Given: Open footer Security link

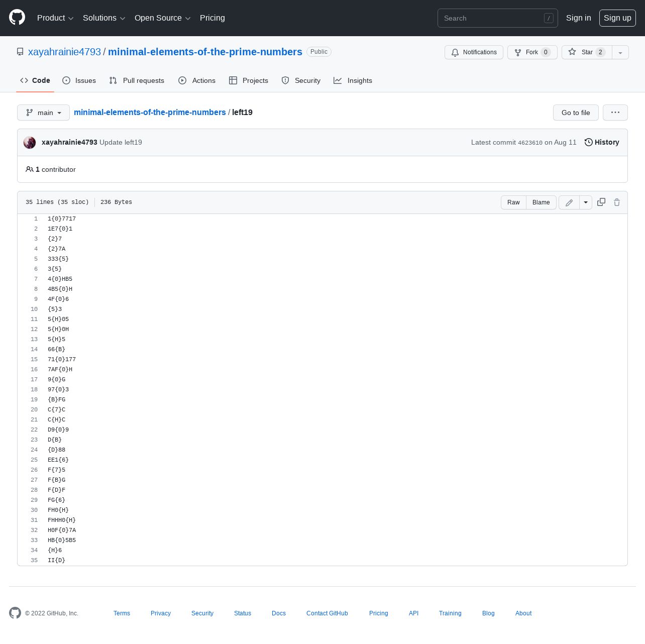Looking at the screenshot, I should (x=202, y=613).
